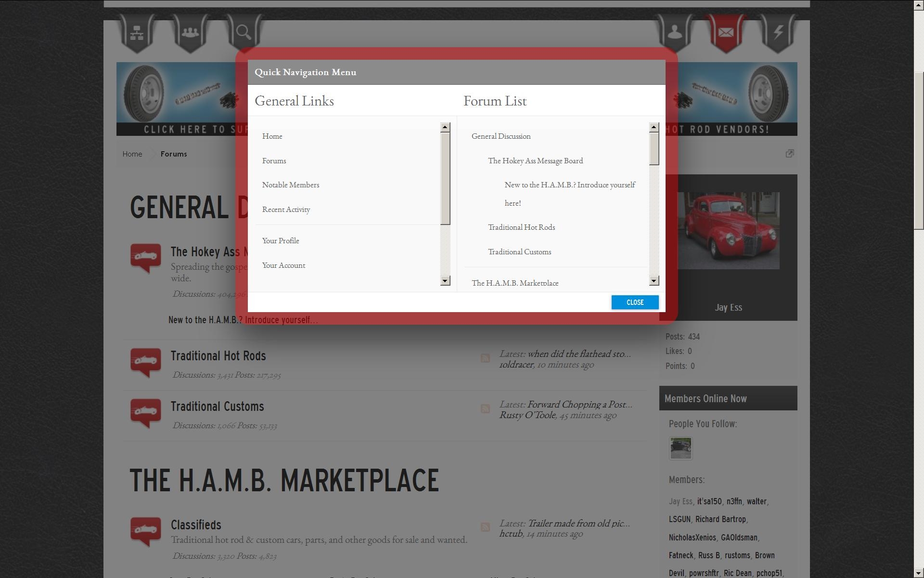Click General Links scrollbar down arrow

(445, 281)
